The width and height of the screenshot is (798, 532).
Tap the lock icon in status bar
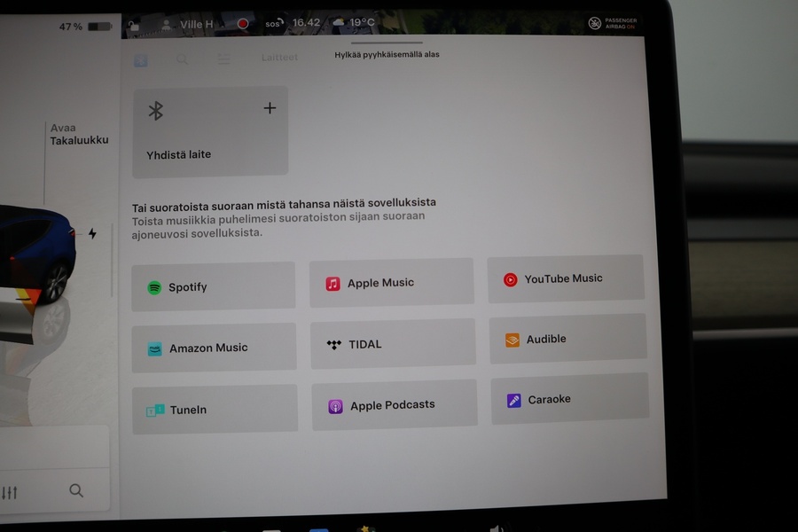(133, 26)
